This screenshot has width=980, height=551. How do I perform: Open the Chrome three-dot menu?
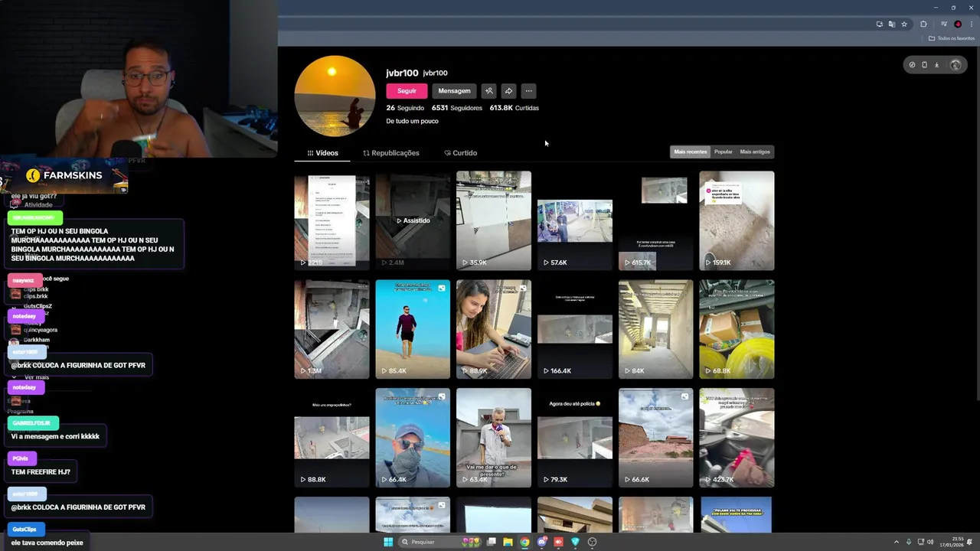[971, 24]
